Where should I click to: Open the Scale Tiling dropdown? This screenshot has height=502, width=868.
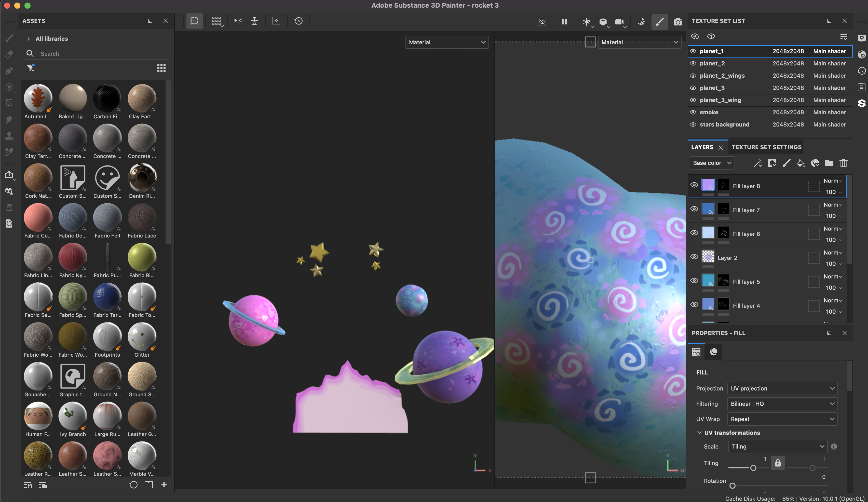pos(777,447)
